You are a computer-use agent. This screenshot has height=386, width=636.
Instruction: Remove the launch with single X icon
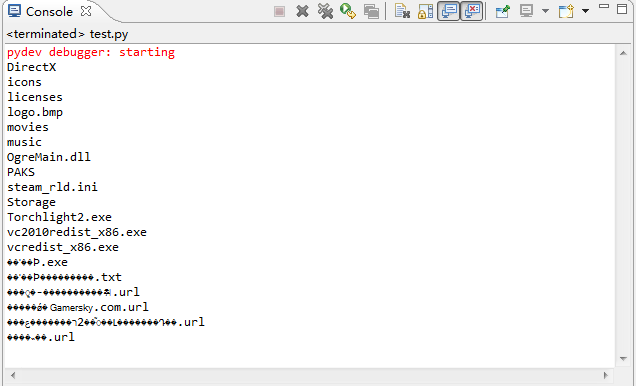click(x=302, y=11)
